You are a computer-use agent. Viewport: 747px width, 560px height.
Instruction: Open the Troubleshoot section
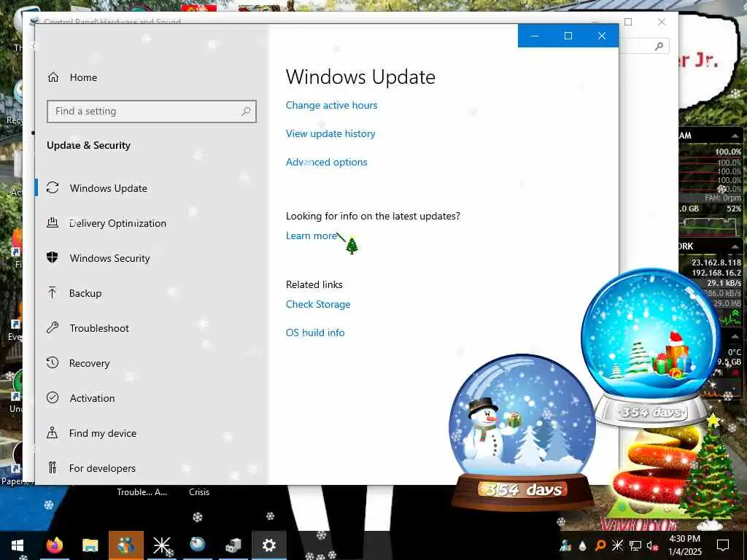(99, 328)
